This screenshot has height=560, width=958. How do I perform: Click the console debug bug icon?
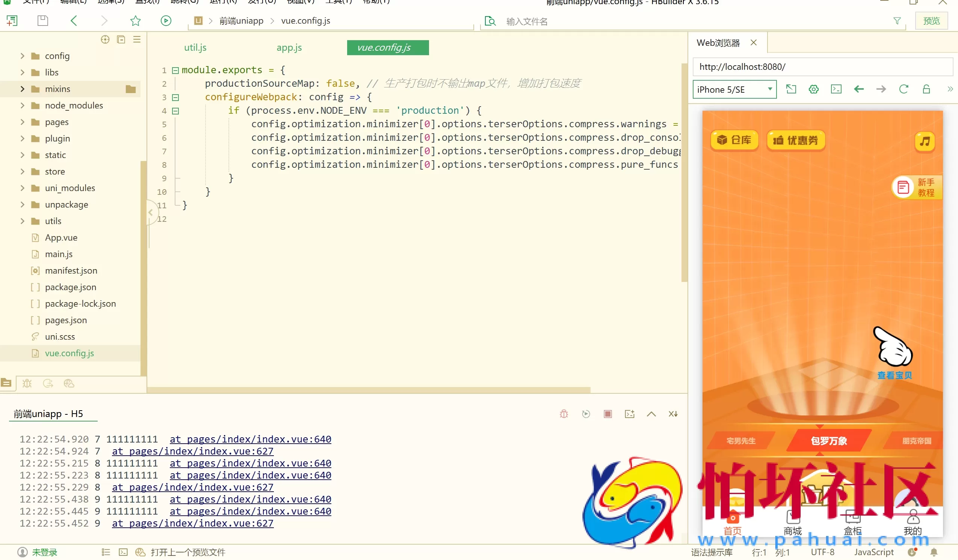[564, 414]
